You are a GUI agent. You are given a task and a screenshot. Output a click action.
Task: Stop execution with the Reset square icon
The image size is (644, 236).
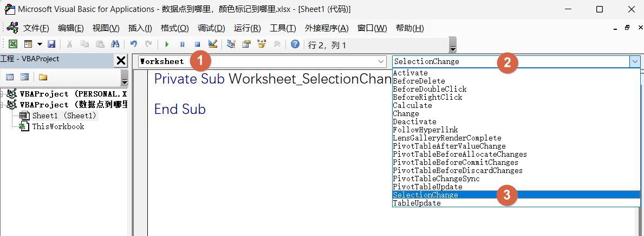pyautogui.click(x=197, y=44)
